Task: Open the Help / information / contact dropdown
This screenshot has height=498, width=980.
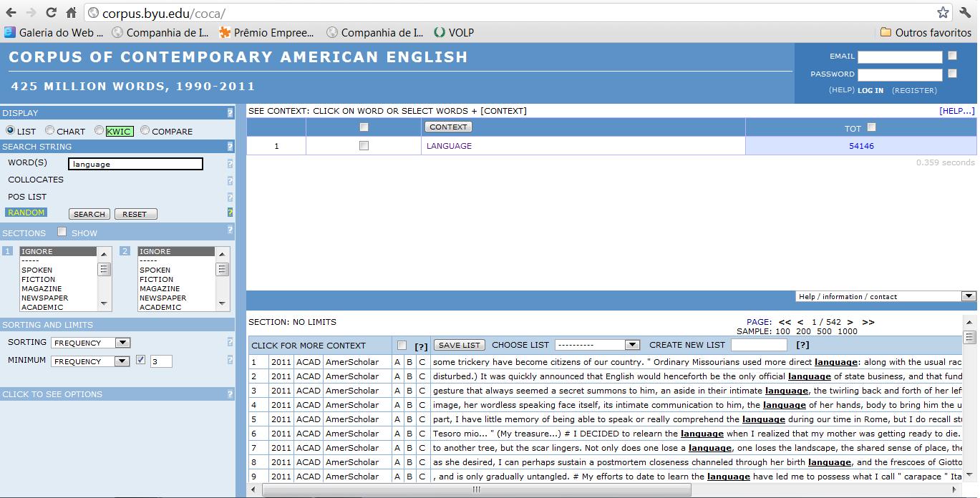Action: [x=886, y=296]
